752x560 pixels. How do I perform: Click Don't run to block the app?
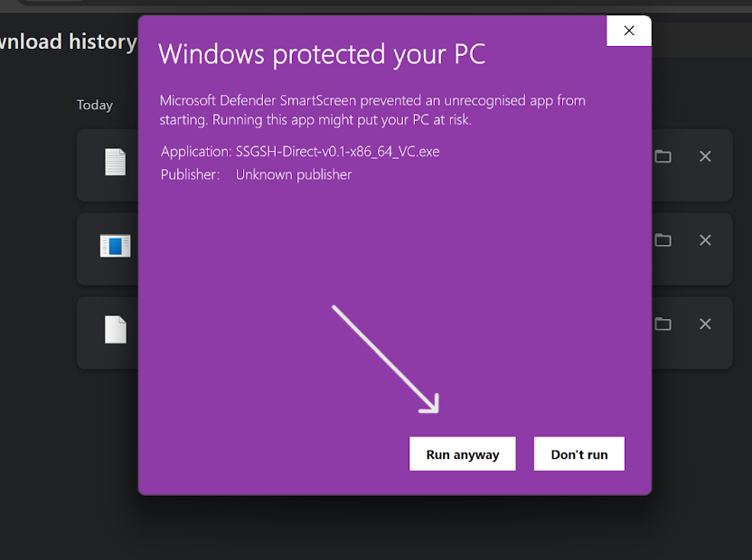(x=578, y=453)
